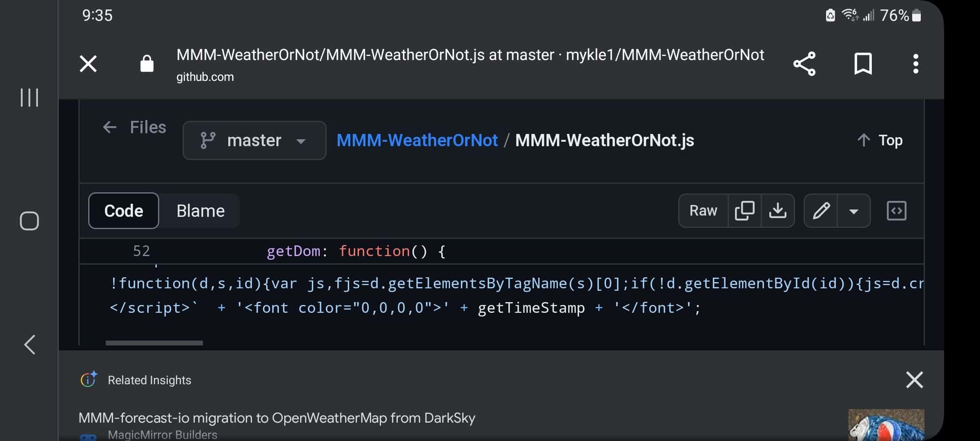Image resolution: width=980 pixels, height=441 pixels.
Task: Tap the Android back chevron
Action: pyautogui.click(x=29, y=344)
